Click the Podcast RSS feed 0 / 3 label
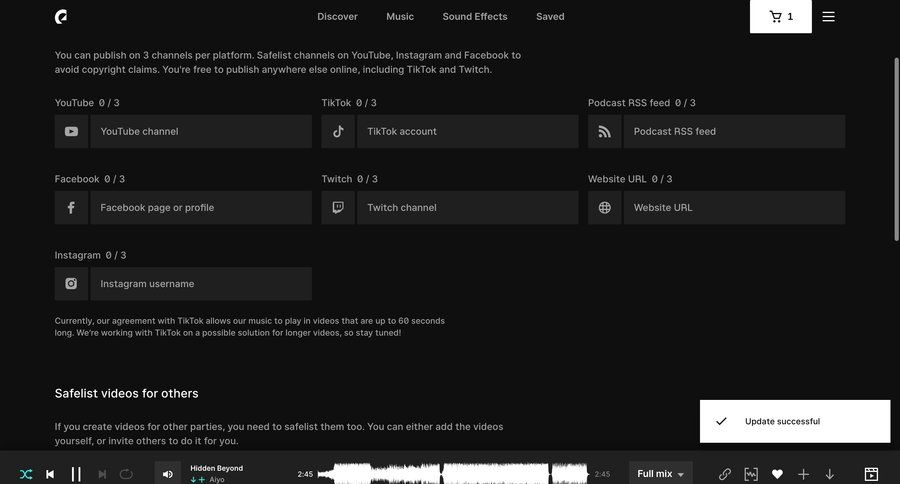 [x=642, y=103]
